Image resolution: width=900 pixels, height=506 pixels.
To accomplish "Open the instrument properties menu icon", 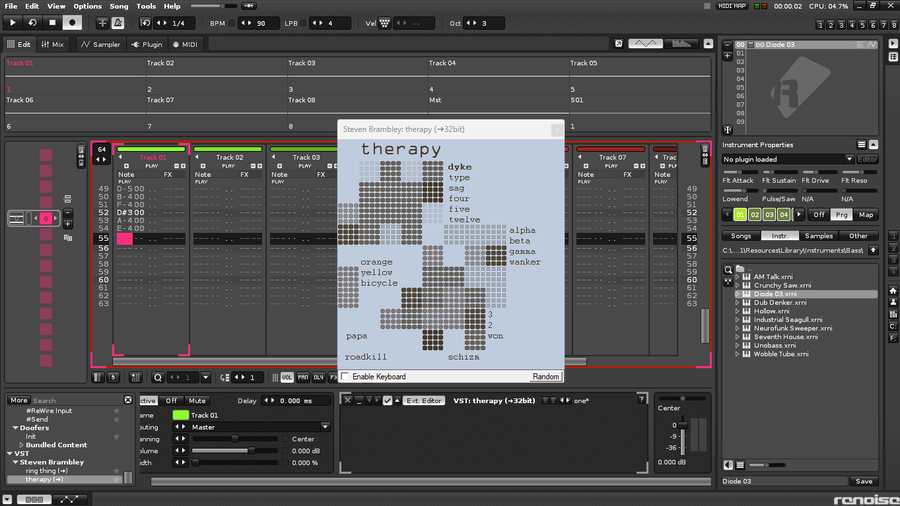I will [x=862, y=145].
